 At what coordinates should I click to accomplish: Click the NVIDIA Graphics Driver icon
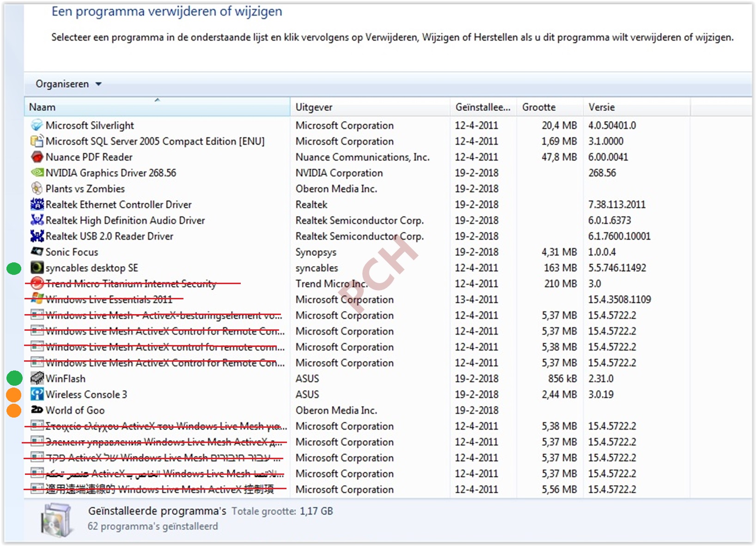pyautogui.click(x=37, y=173)
